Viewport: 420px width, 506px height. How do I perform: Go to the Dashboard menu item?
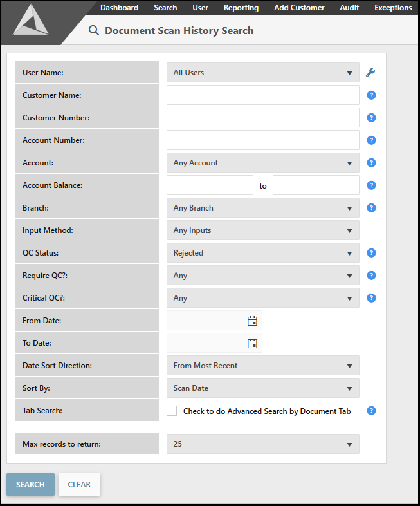click(x=119, y=8)
